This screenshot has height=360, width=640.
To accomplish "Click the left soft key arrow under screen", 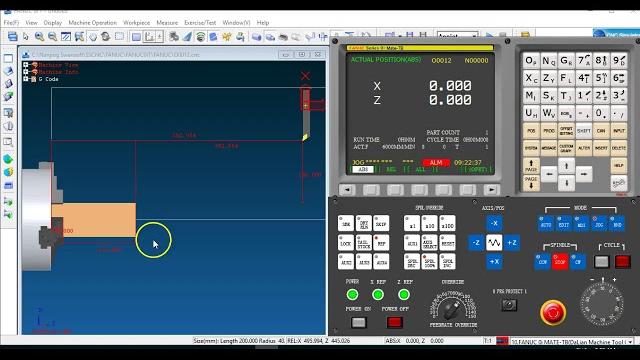I will click(x=347, y=190).
